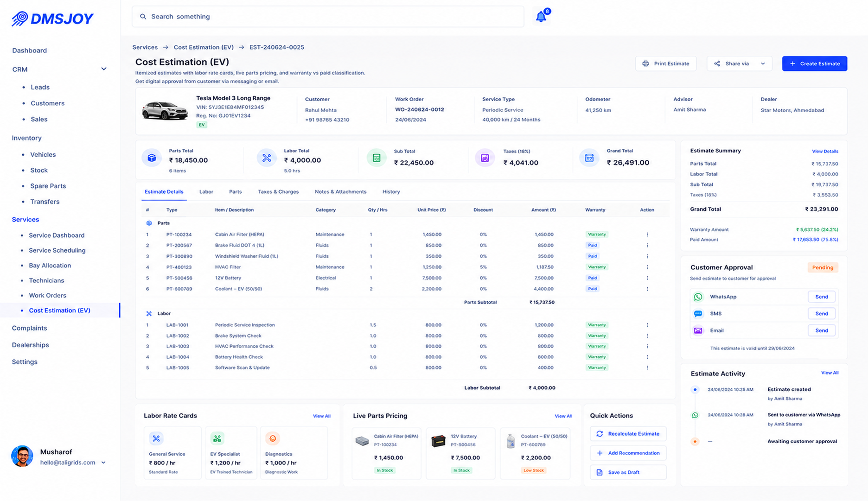The image size is (868, 501).
Task: Open Dashboard in the sidebar
Action: point(29,51)
